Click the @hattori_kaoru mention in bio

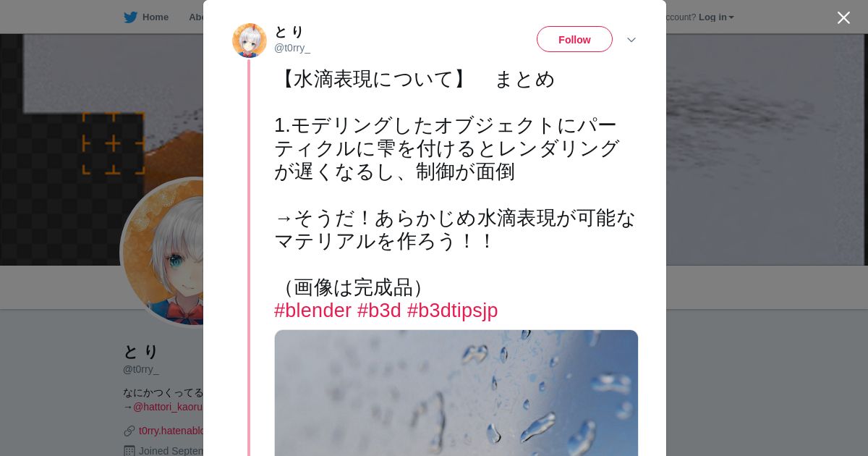pyautogui.click(x=168, y=407)
